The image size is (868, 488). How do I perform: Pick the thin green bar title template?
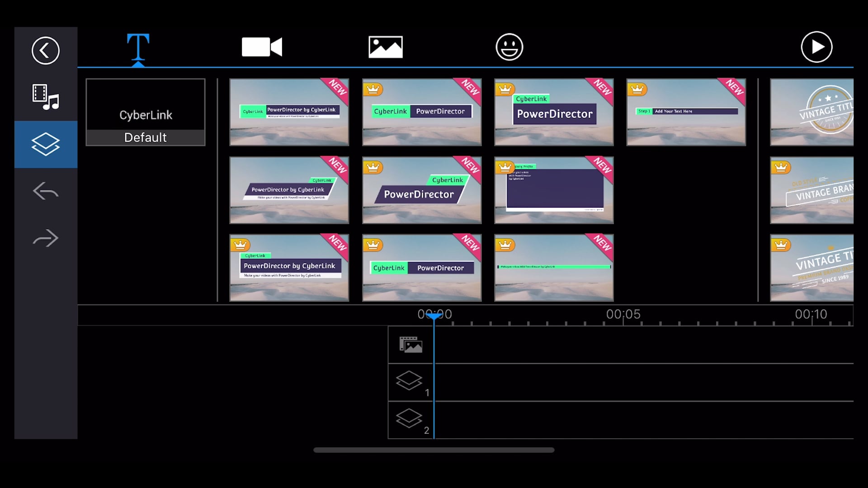[554, 267]
